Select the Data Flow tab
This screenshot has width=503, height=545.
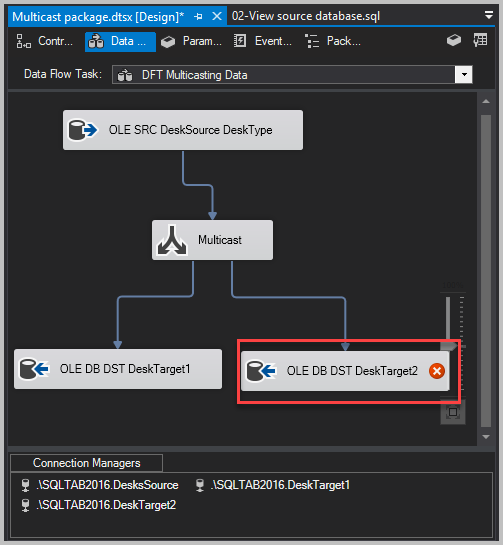(120, 41)
